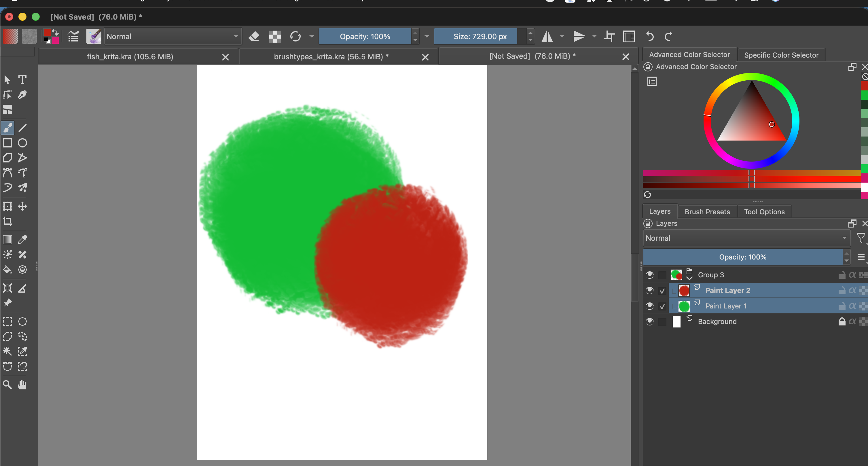
Task: Open the Tool Options tab
Action: tap(764, 212)
